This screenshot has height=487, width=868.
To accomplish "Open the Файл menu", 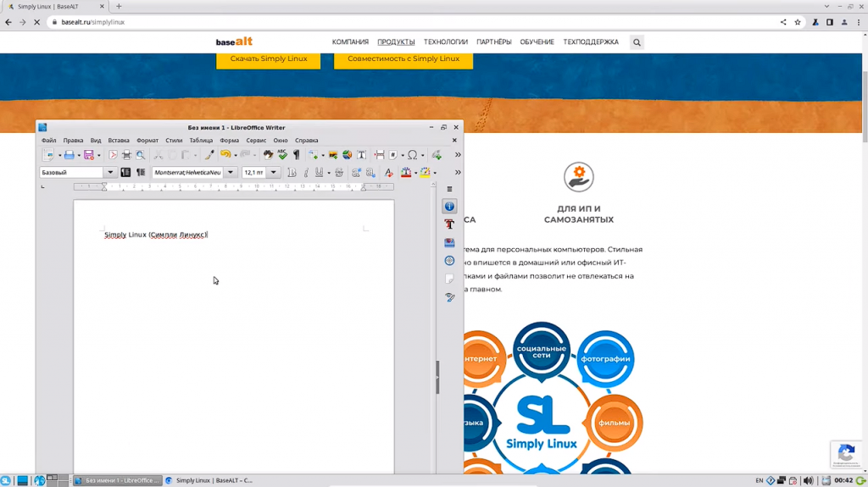I will (48, 141).
